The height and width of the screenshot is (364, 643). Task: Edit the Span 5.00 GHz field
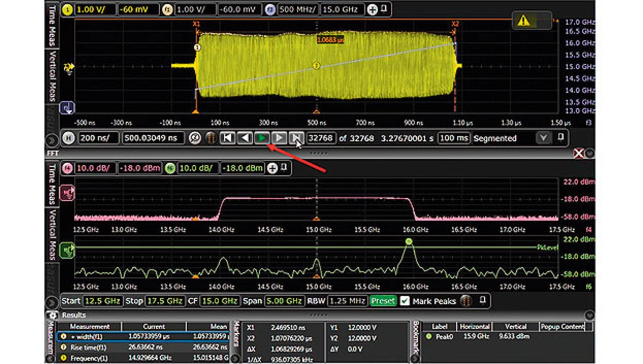click(284, 301)
